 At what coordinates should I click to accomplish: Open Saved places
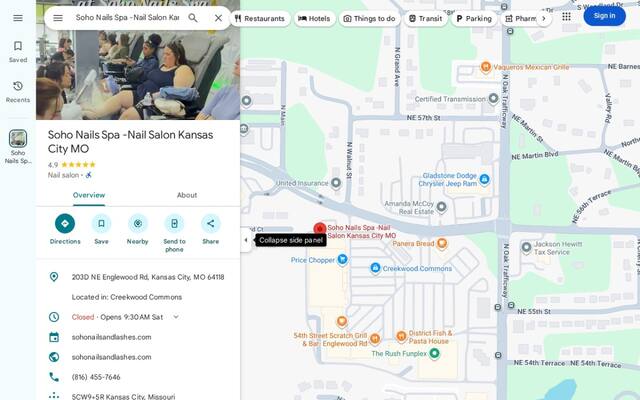pos(18,51)
